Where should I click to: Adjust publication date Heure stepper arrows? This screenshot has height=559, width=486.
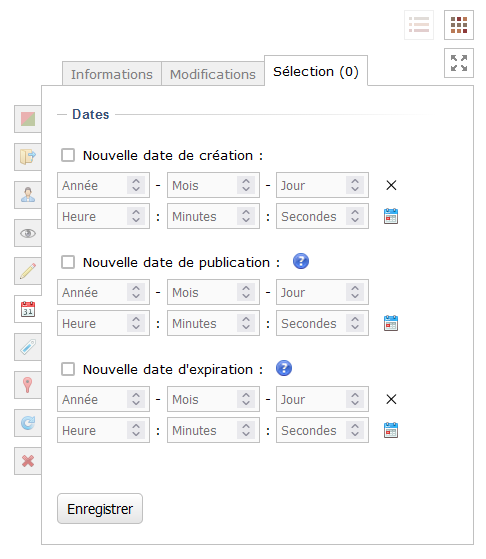(136, 323)
